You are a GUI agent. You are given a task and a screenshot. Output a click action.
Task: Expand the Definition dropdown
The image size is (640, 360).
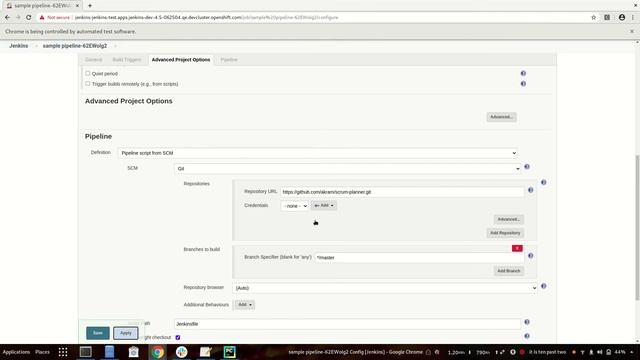click(x=318, y=153)
